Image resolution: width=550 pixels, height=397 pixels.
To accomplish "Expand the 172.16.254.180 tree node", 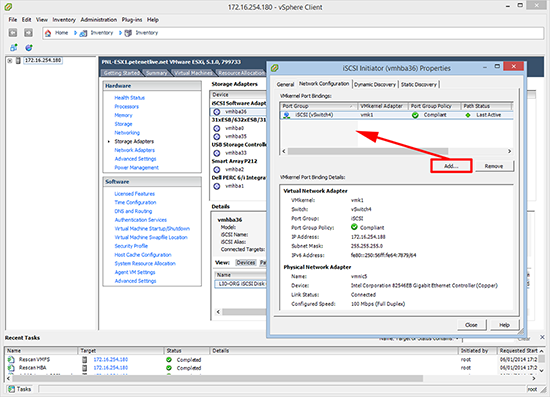I will (x=10, y=61).
